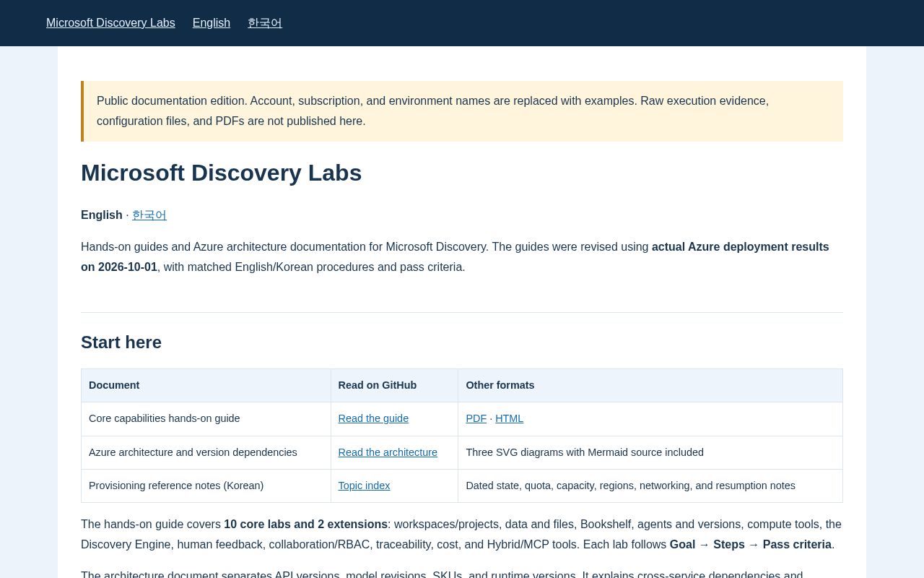Image resolution: width=924 pixels, height=578 pixels.
Task: Click the Dated state, quota, capacity cell
Action: 650,486
